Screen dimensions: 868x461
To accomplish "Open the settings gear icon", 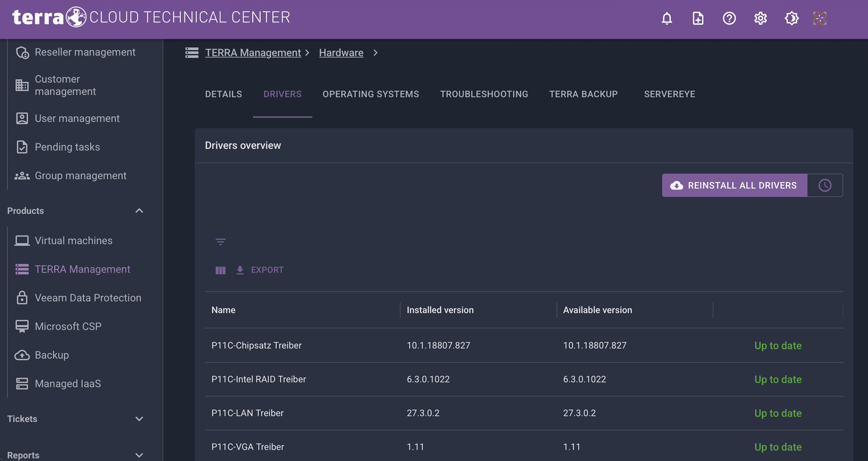I will 760,19.
